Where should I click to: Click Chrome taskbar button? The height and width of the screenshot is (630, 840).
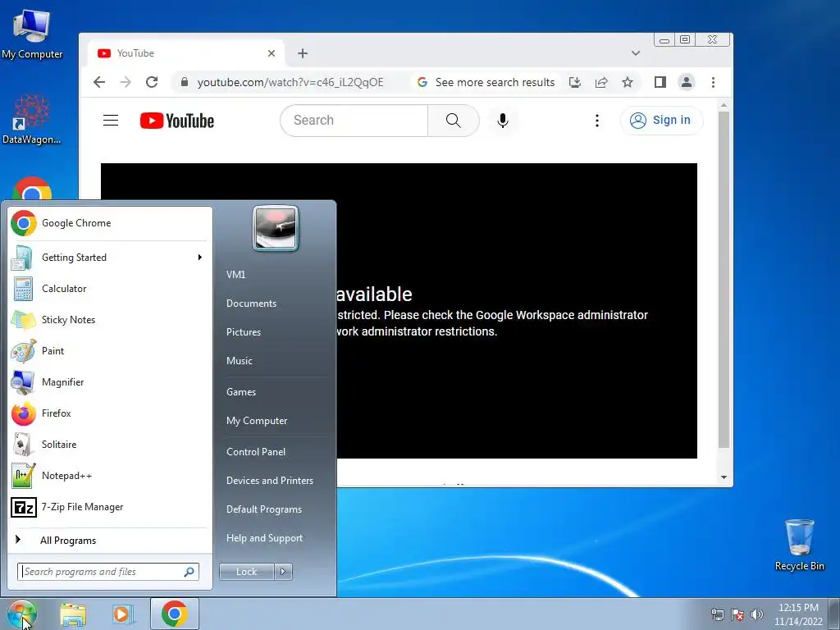tap(175, 614)
